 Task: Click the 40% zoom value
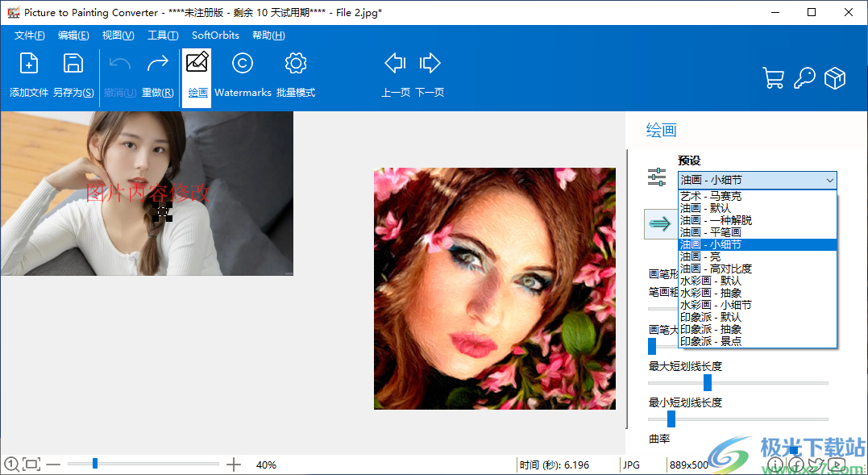click(266, 465)
